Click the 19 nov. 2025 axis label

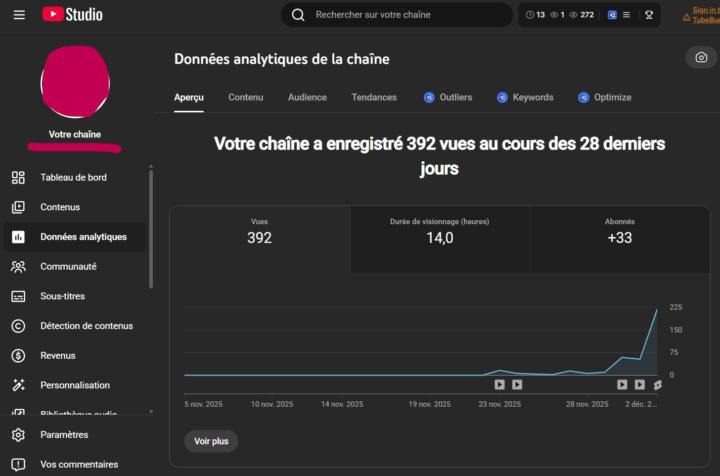tap(429, 404)
